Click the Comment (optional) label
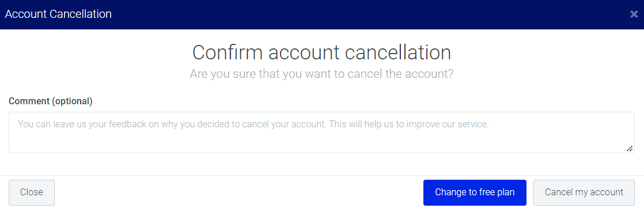This screenshot has width=644, height=212. 51,101
